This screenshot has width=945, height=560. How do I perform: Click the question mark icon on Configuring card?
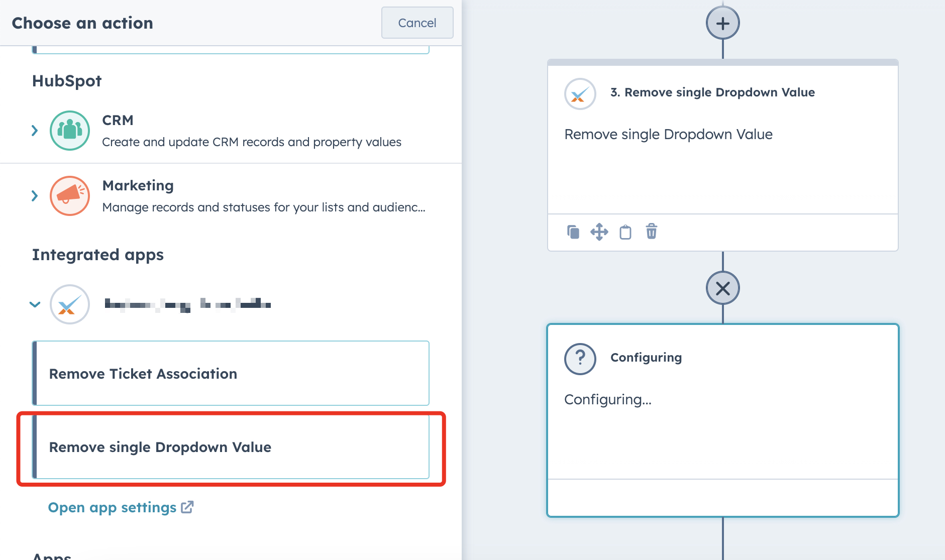coord(580,358)
